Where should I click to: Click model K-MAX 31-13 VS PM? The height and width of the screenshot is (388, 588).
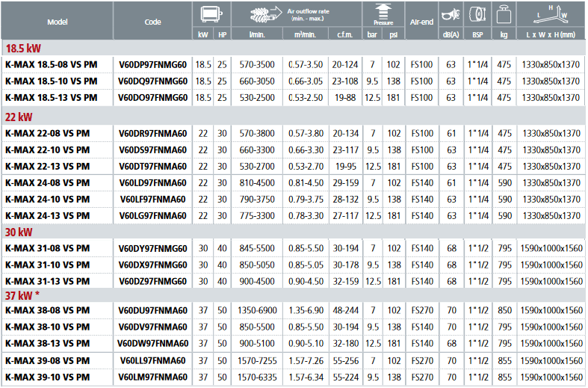click(48, 281)
